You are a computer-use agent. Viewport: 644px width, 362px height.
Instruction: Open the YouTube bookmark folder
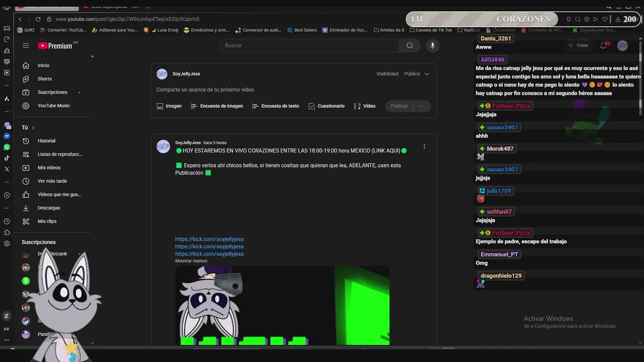pyautogui.click(x=468, y=30)
